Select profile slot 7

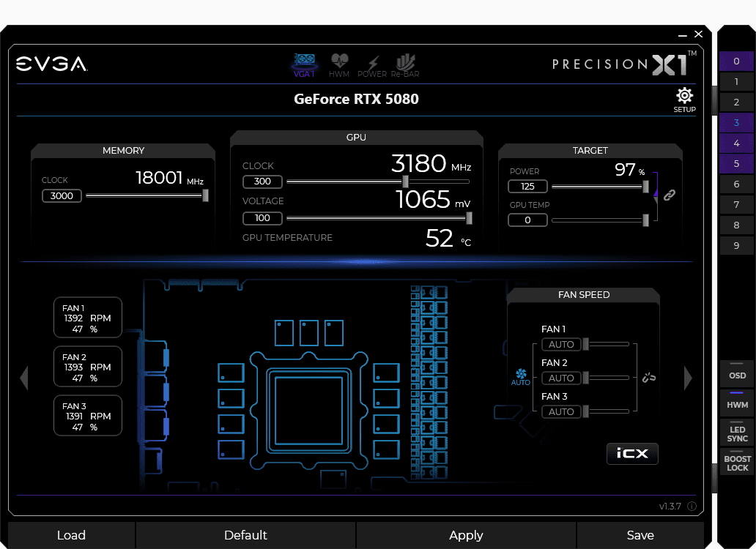point(736,205)
